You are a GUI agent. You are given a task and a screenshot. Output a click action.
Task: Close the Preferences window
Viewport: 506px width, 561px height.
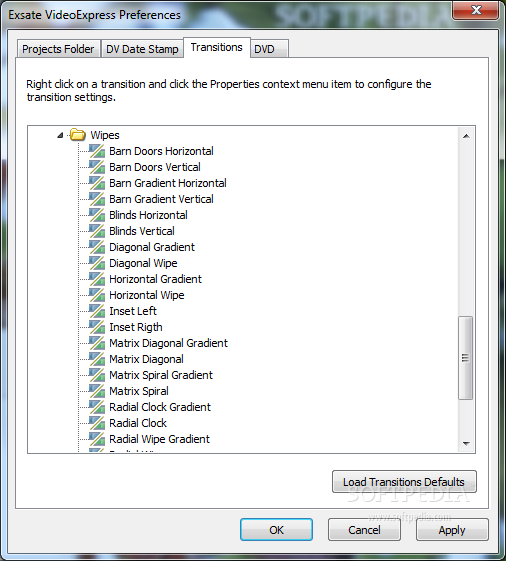[x=476, y=10]
